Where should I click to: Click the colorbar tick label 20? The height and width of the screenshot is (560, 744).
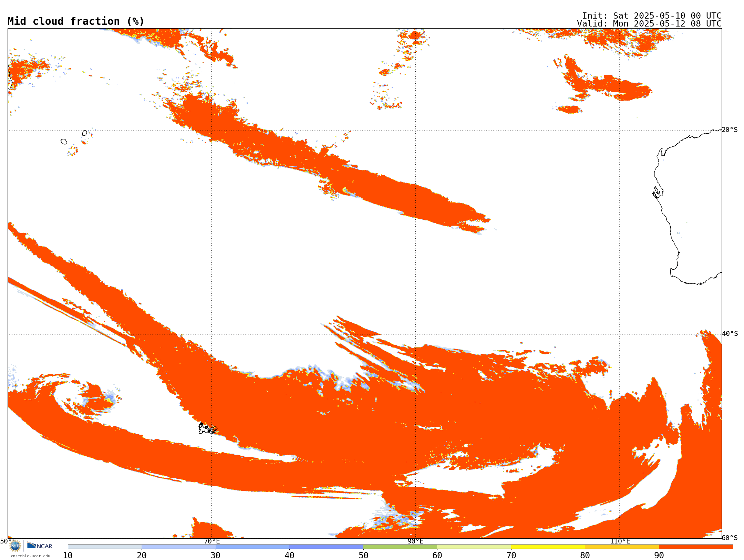142,555
